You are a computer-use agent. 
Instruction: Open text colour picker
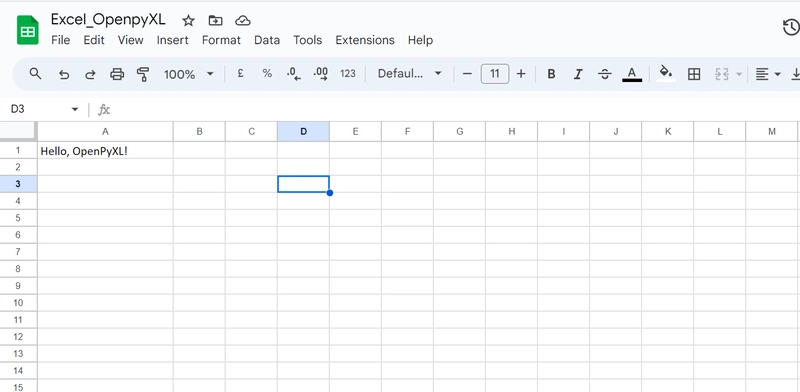(x=632, y=75)
